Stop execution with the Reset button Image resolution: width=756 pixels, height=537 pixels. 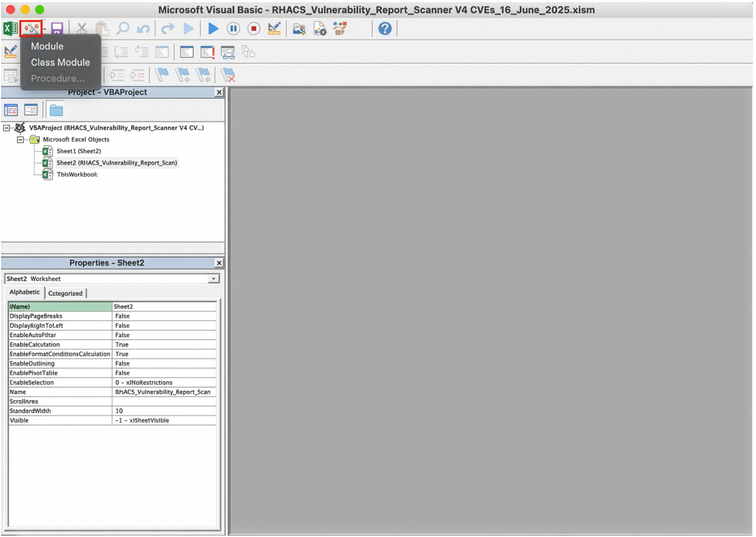(x=254, y=29)
